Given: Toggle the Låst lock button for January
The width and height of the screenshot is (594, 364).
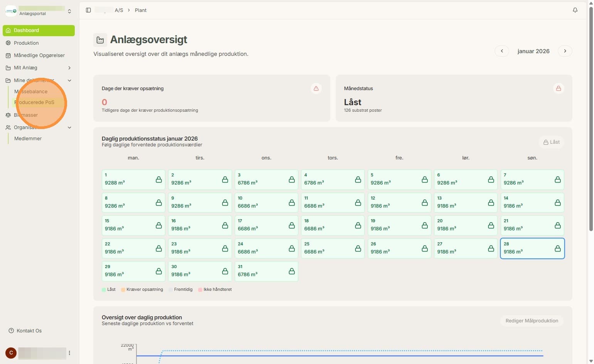Looking at the screenshot, I should [x=551, y=142].
